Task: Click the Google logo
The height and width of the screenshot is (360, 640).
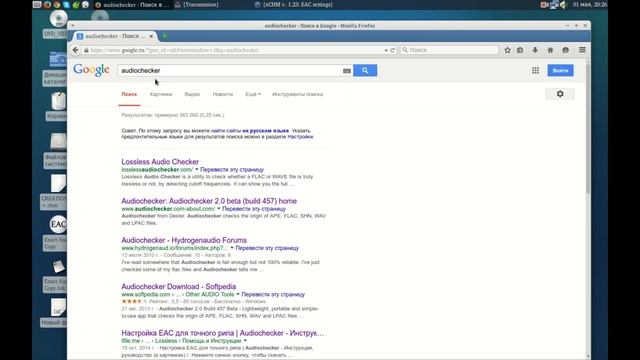Action: point(91,70)
